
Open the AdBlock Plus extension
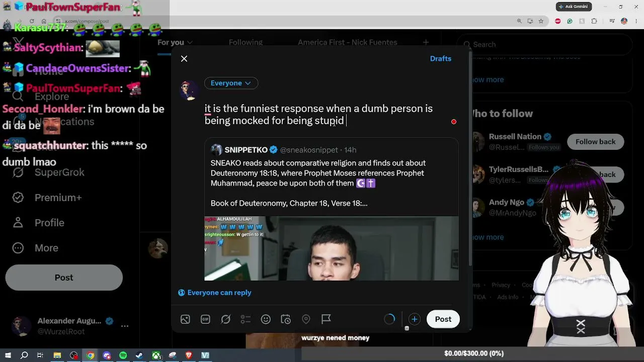pyautogui.click(x=558, y=21)
